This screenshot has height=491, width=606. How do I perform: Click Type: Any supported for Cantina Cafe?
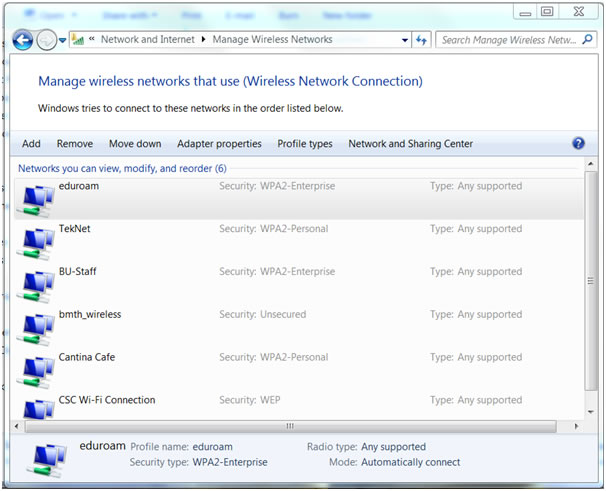tap(476, 357)
